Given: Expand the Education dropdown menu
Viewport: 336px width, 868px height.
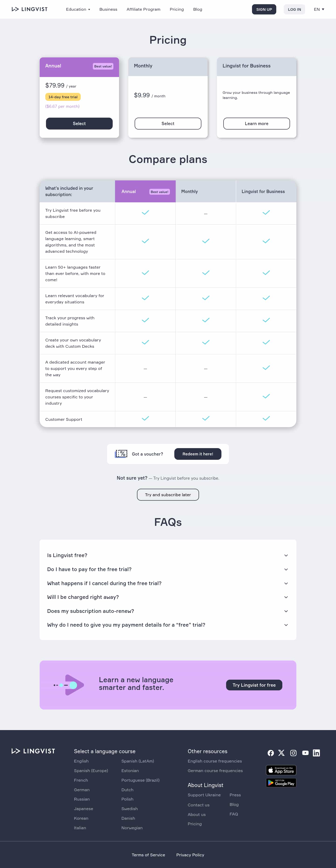Looking at the screenshot, I should (x=78, y=9).
